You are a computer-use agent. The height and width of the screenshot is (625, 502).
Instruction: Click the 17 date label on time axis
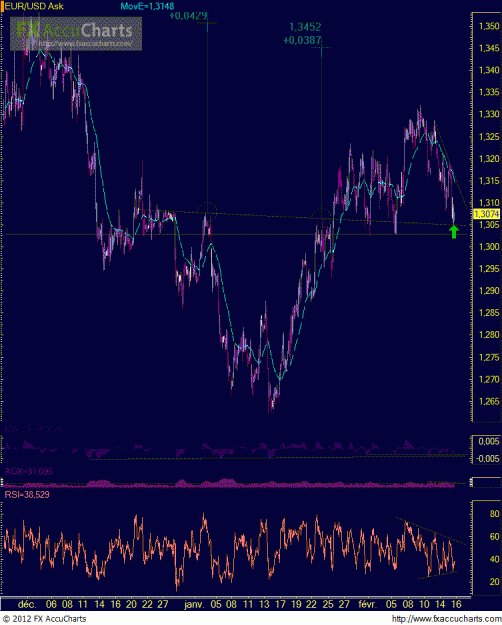coord(280,604)
